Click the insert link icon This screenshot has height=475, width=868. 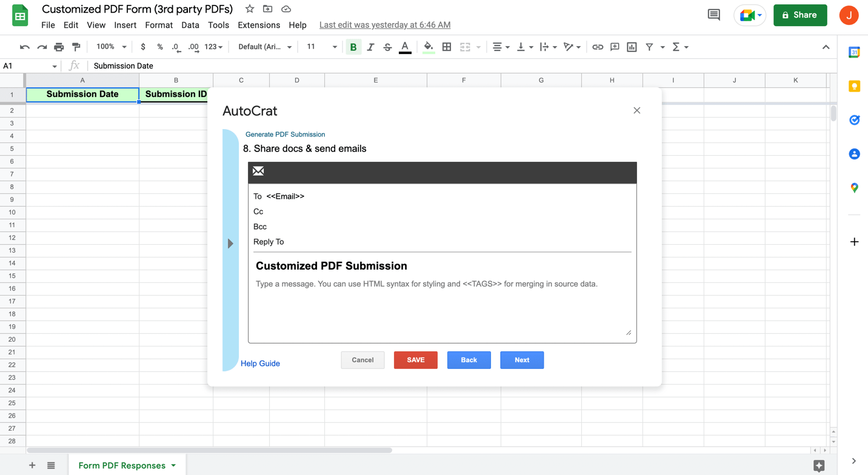[598, 47]
